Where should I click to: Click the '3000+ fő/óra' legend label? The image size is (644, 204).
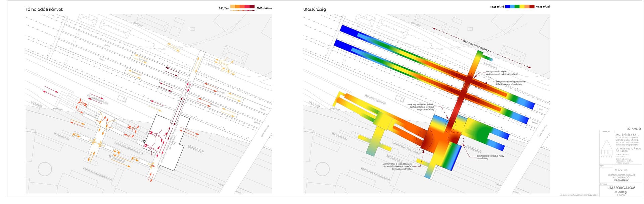(x=264, y=8)
